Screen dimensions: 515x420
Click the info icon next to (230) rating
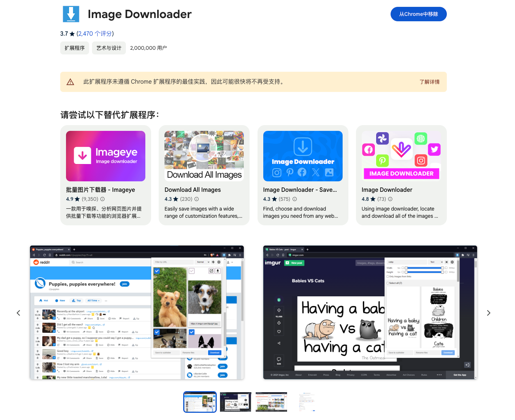point(197,199)
